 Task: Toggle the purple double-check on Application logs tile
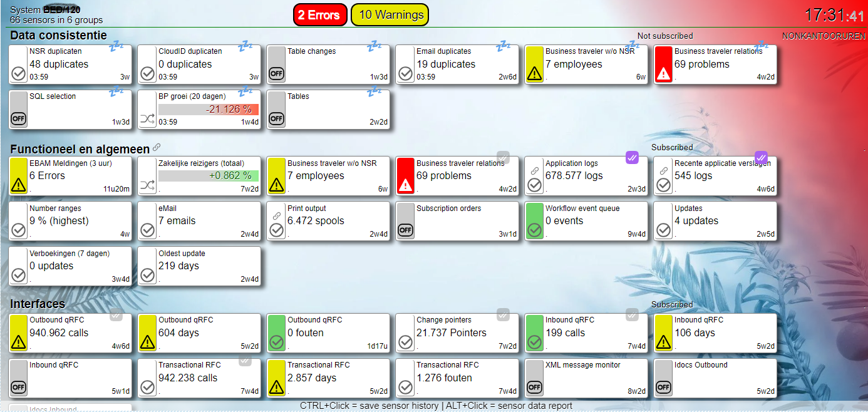point(632,158)
